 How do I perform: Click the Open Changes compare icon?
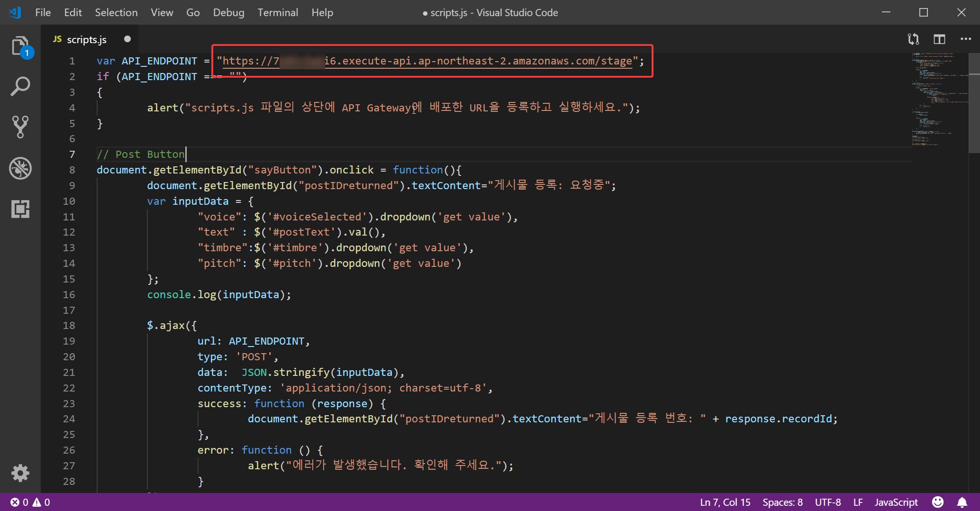click(913, 39)
